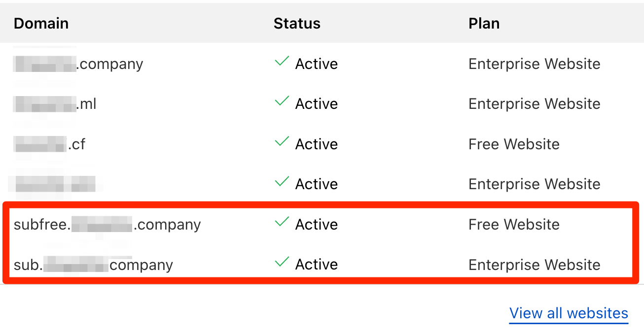Viewport: 644px width, 336px height.
Task: Select the check icon on the .cf row
Action: [282, 142]
